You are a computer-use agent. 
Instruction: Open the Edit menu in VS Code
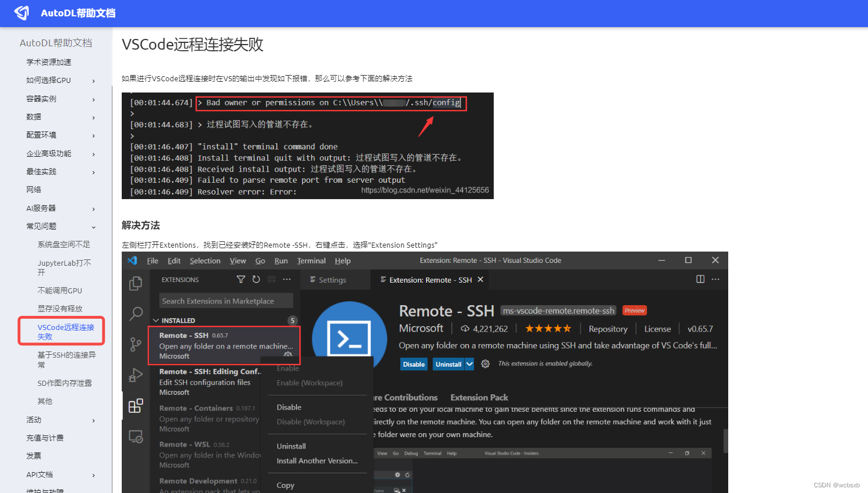pyautogui.click(x=174, y=261)
